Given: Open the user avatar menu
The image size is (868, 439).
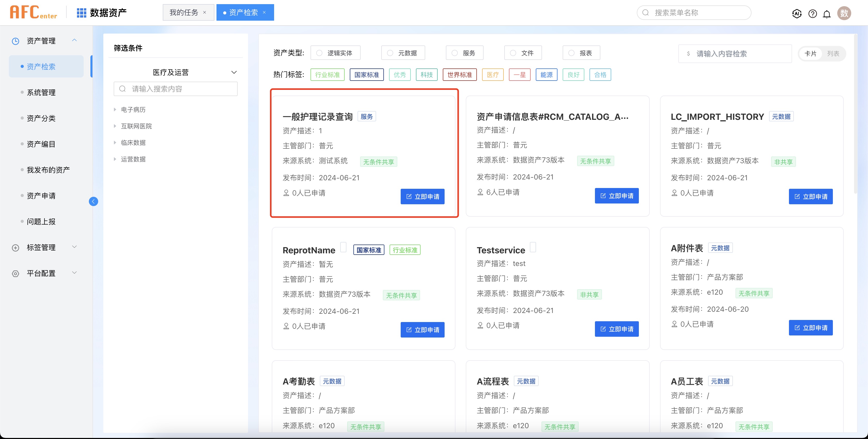Looking at the screenshot, I should tap(844, 13).
